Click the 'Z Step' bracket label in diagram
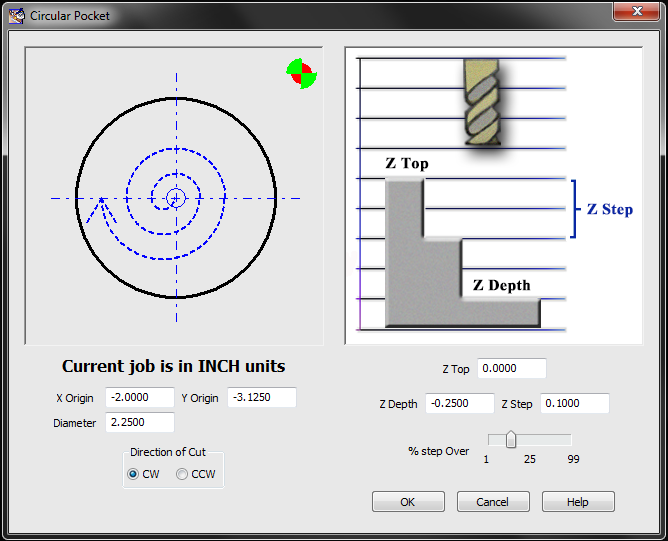 tap(610, 209)
